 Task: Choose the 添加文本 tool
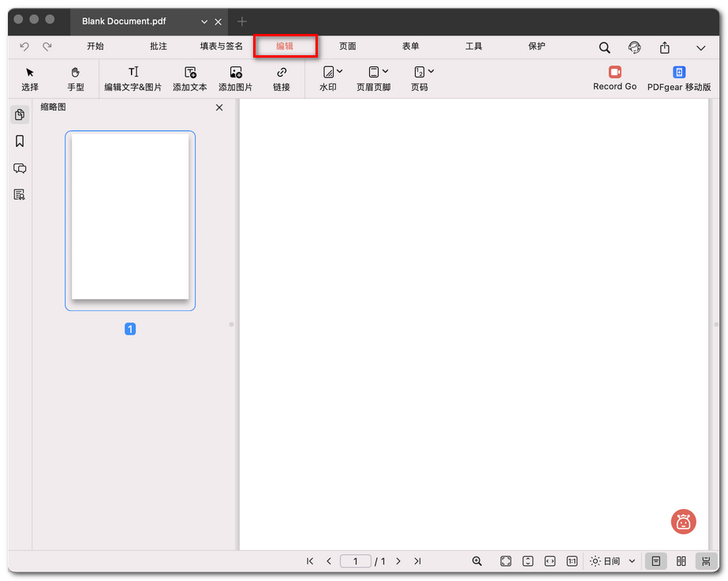tap(190, 78)
